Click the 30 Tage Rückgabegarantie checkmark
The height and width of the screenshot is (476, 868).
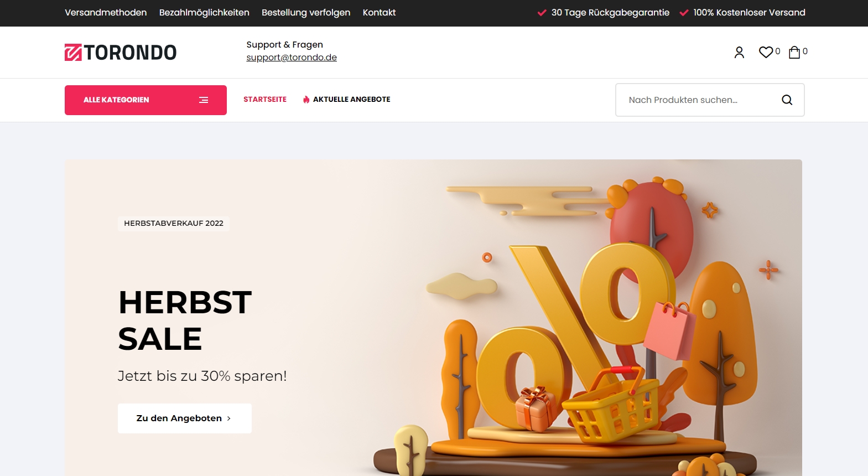542,13
